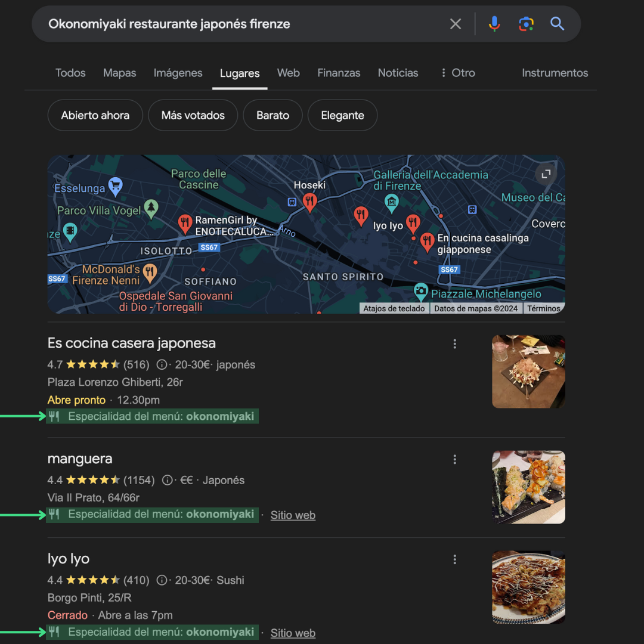Click the 'Cerrado' status text
The width and height of the screenshot is (644, 644).
pyautogui.click(x=67, y=615)
